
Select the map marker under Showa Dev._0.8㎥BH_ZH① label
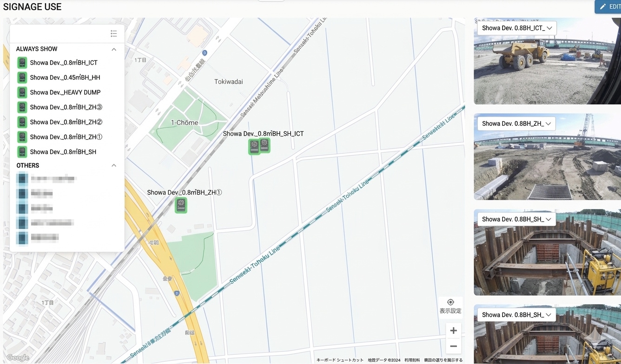[181, 205]
